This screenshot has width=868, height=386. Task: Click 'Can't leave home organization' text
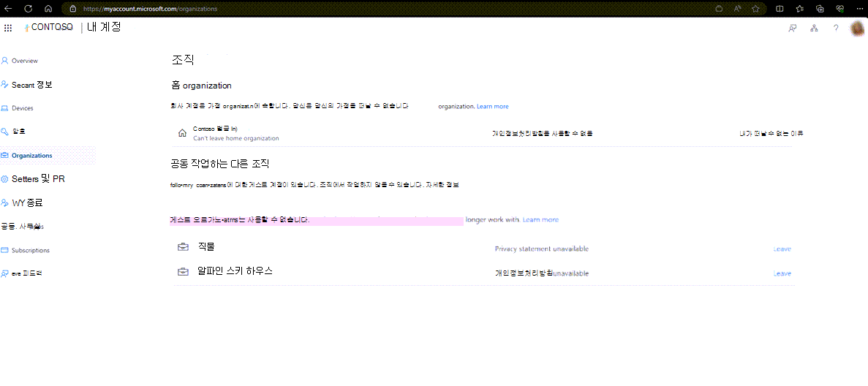click(235, 138)
